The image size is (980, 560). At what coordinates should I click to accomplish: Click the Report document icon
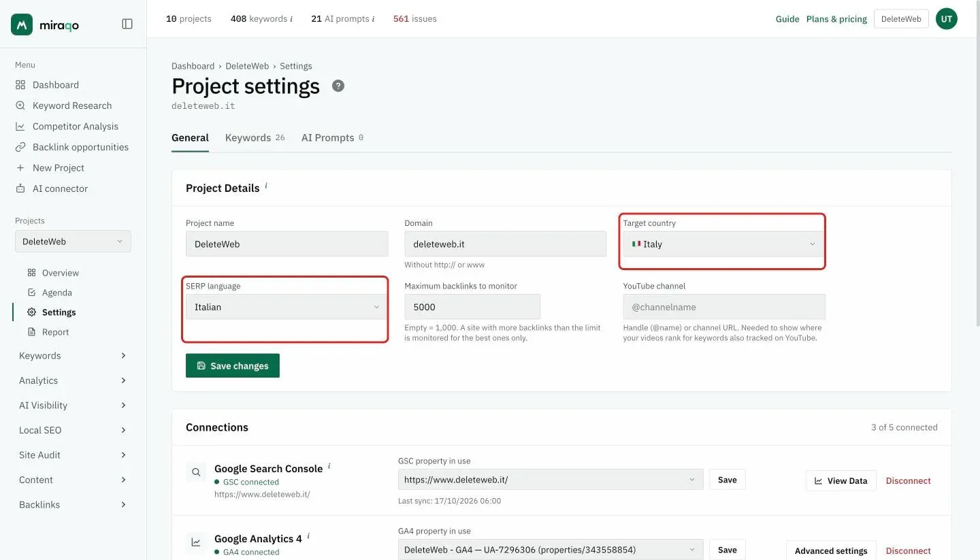pyautogui.click(x=31, y=332)
